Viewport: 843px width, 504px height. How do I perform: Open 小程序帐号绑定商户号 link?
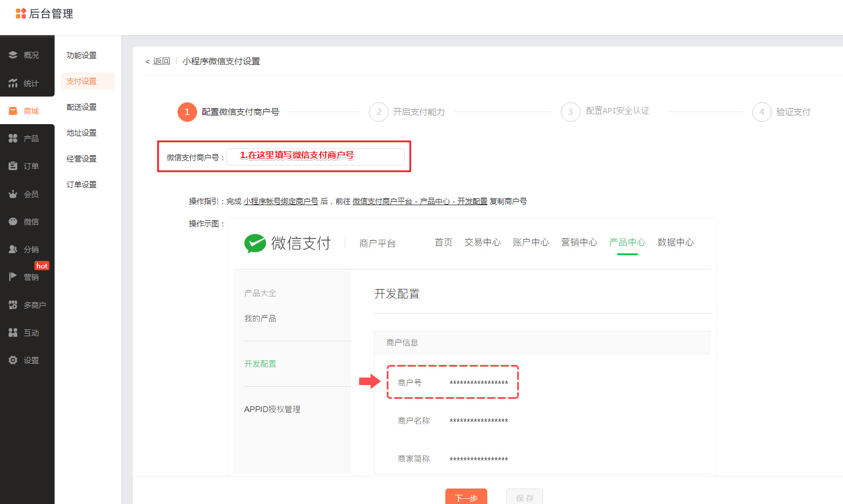(280, 201)
